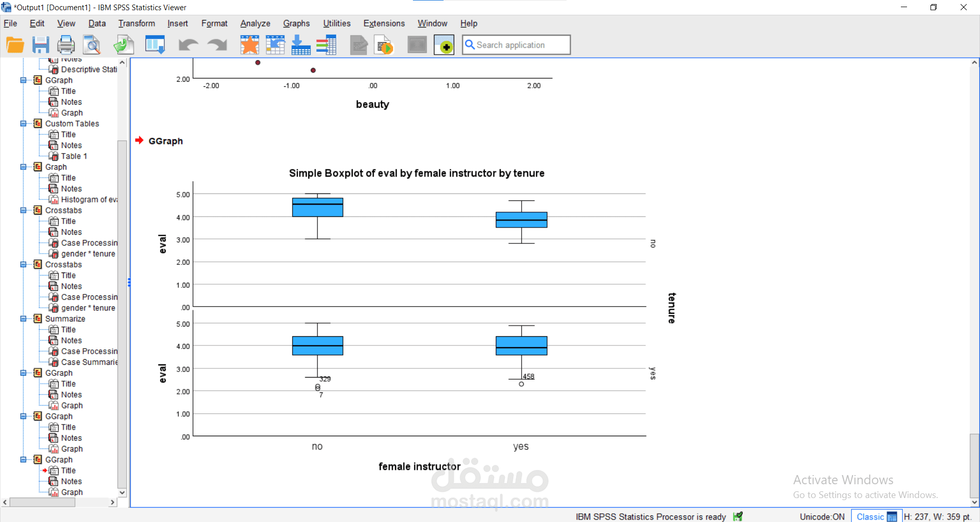980x522 pixels.
Task: Click the Go to Case toolbar icon
Action: tap(275, 45)
